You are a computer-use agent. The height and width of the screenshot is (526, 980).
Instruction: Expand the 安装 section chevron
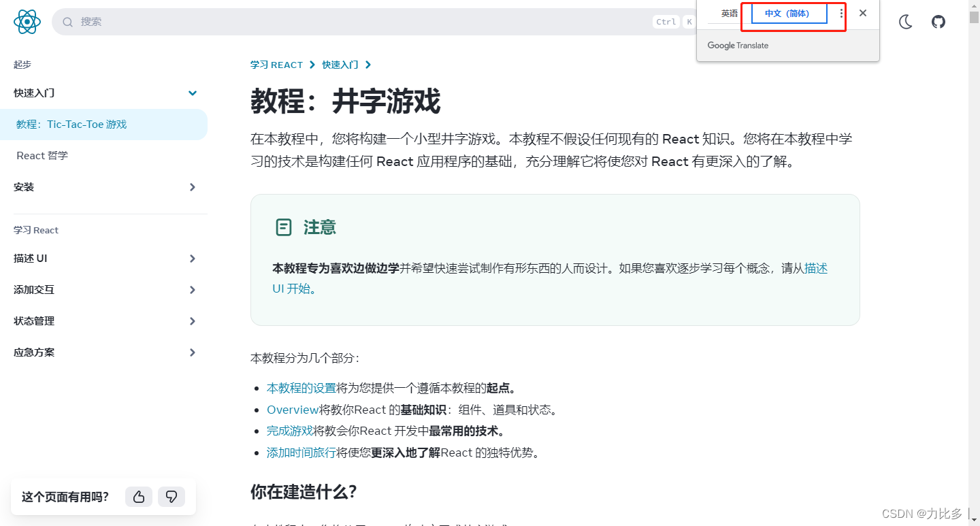tap(193, 187)
